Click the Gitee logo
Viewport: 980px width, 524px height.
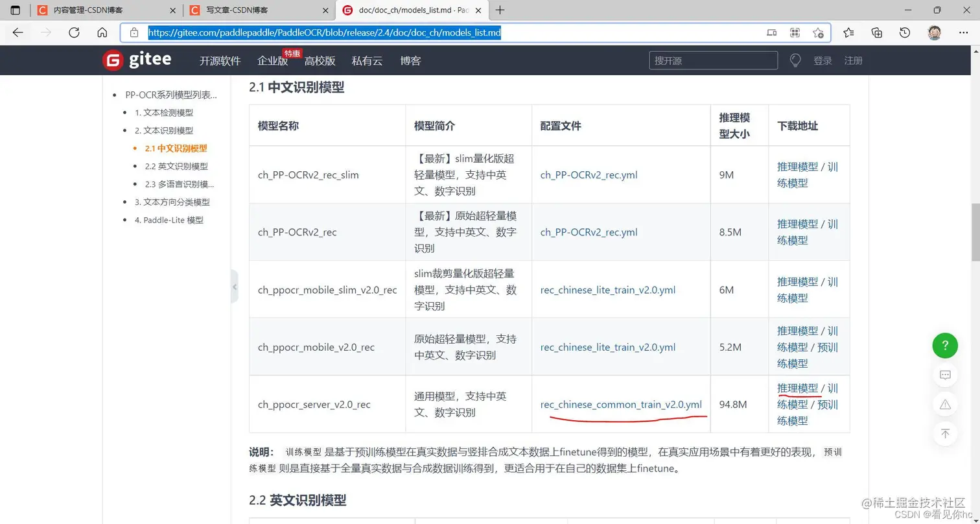(137, 60)
